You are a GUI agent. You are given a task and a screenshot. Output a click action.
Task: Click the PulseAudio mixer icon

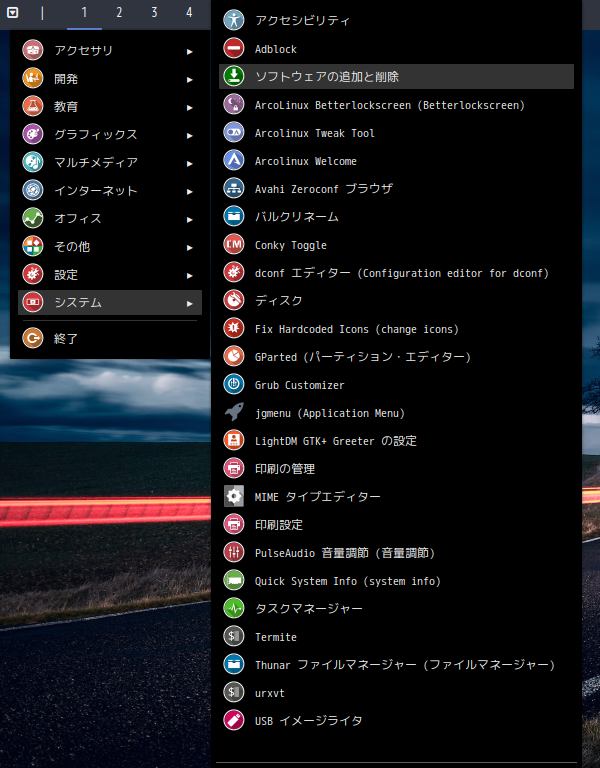pos(234,552)
